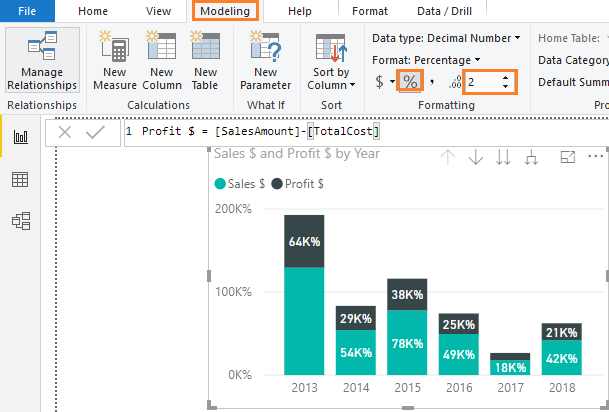Switch to the Home tab
The width and height of the screenshot is (609, 412).
coord(93,11)
